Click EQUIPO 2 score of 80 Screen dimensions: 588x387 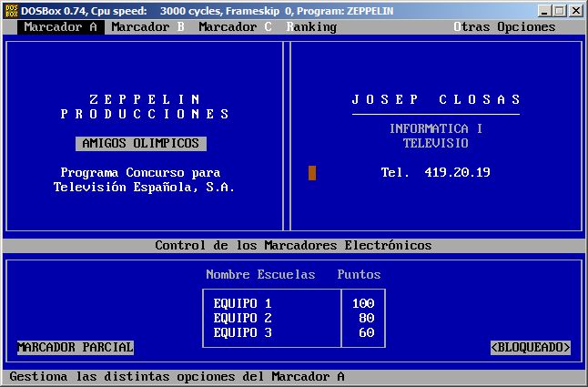(366, 318)
